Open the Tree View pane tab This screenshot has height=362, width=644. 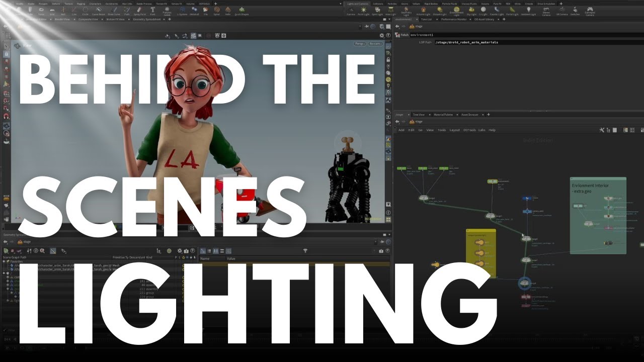(x=419, y=115)
